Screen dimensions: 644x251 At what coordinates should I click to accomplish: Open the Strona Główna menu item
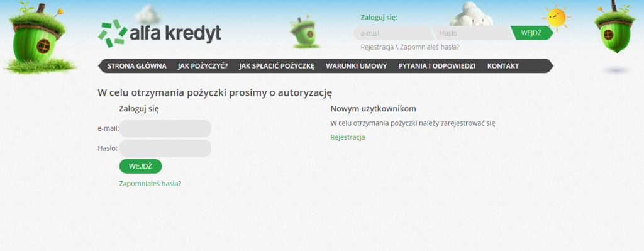pos(136,66)
